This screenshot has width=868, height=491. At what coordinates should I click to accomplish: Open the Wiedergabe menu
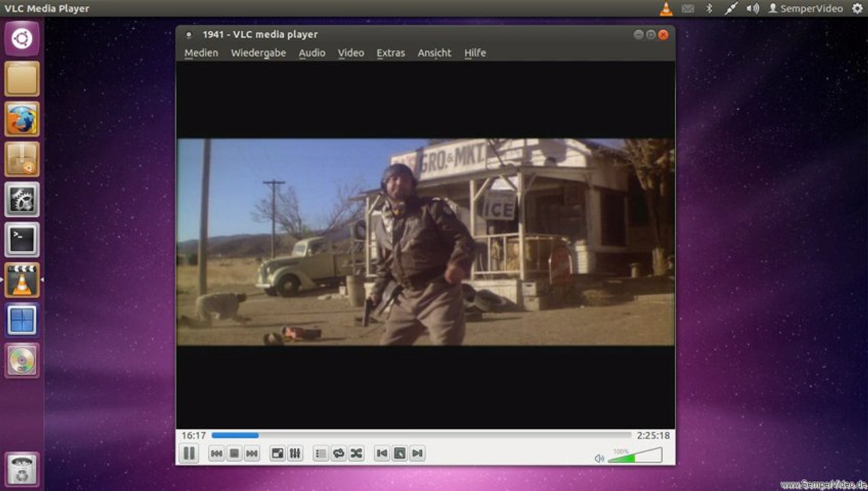click(x=259, y=53)
